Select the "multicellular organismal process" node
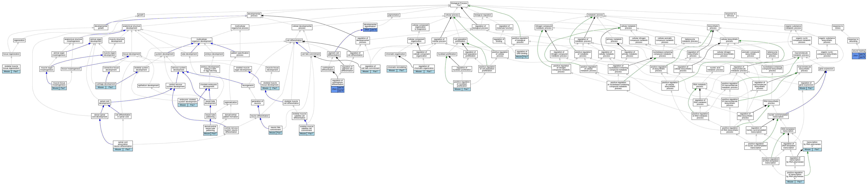The width and height of the screenshot is (868, 185). 240,27
